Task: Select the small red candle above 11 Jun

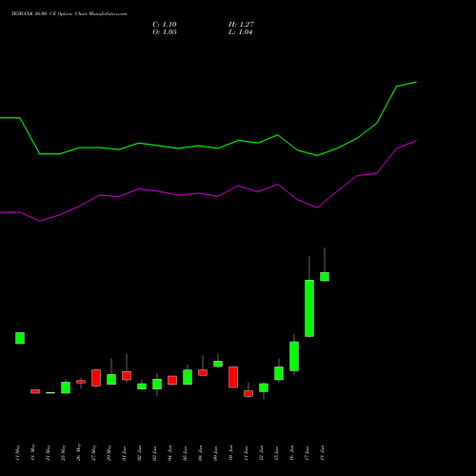Action: pyautogui.click(x=248, y=393)
